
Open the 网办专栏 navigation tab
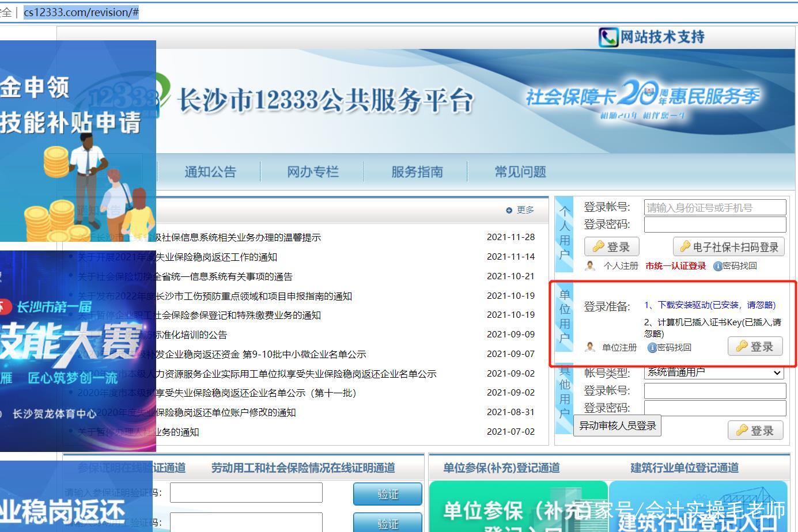pos(313,172)
